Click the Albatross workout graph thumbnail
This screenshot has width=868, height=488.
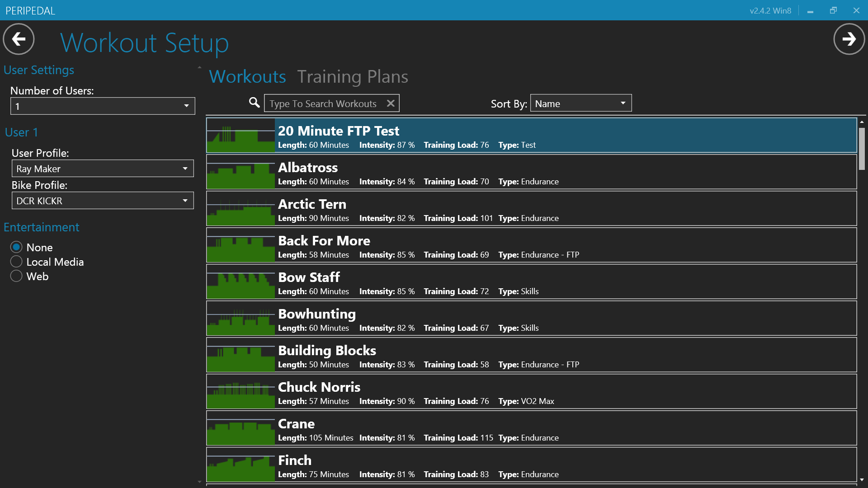(241, 172)
